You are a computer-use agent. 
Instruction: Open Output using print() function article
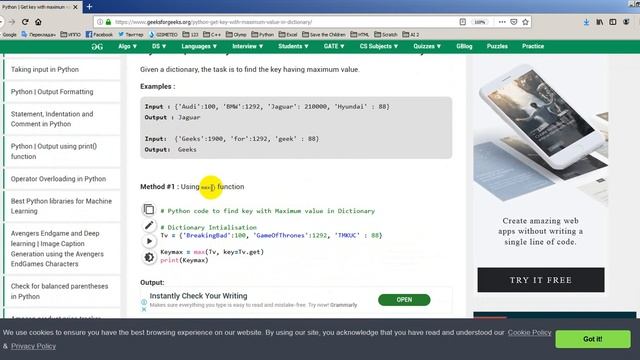[53, 151]
